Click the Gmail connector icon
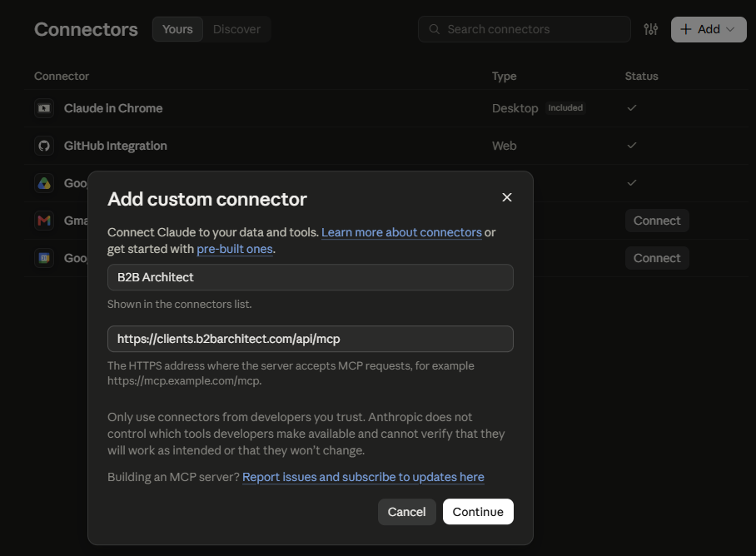This screenshot has width=756, height=556. coord(44,221)
